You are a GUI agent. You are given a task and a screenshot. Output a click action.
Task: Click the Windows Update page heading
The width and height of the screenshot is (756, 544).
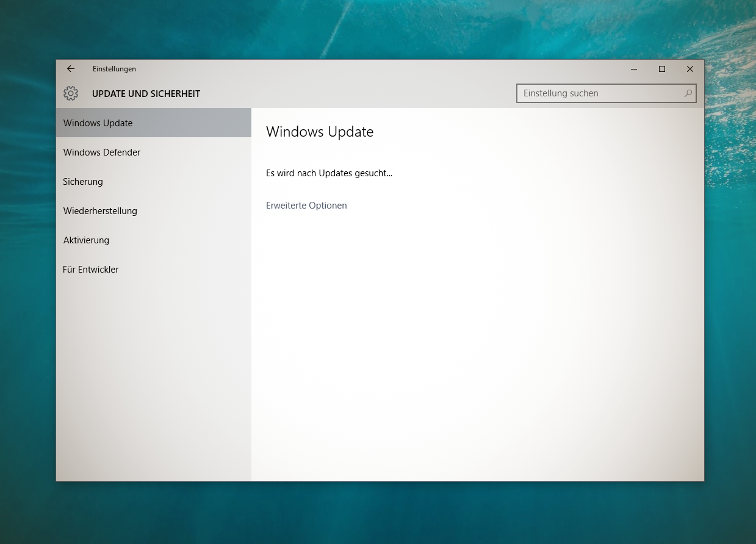(320, 132)
